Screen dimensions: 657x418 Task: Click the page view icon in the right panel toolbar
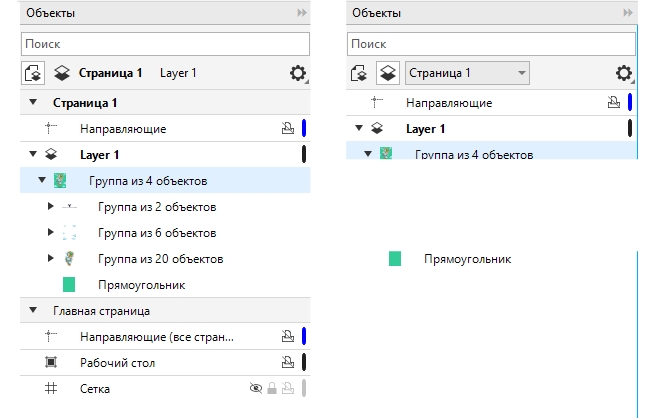[359, 73]
